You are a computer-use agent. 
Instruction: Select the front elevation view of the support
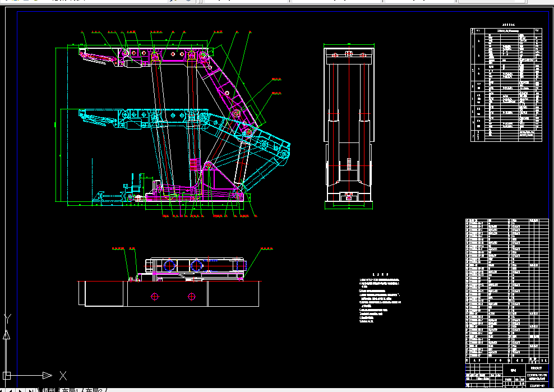pyautogui.click(x=349, y=127)
